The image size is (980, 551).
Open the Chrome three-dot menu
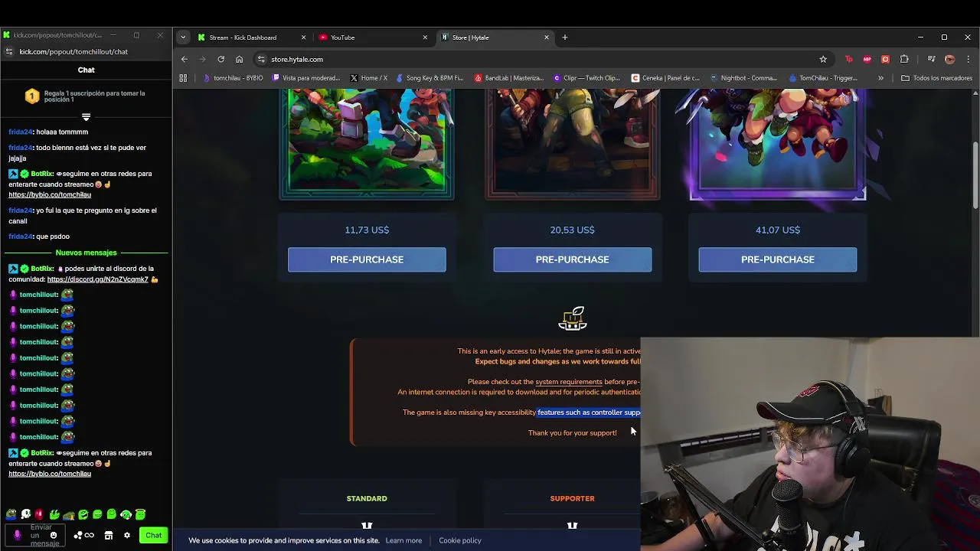(968, 59)
